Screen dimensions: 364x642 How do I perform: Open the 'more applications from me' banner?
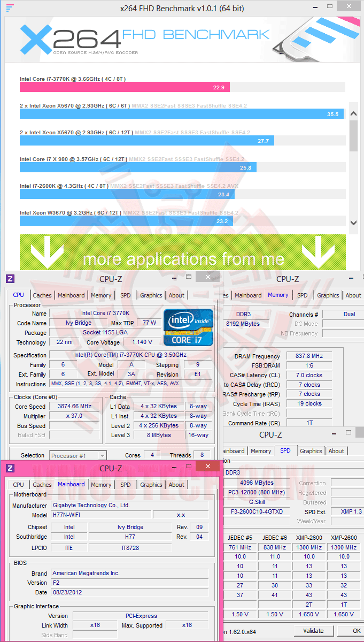pyautogui.click(x=183, y=253)
